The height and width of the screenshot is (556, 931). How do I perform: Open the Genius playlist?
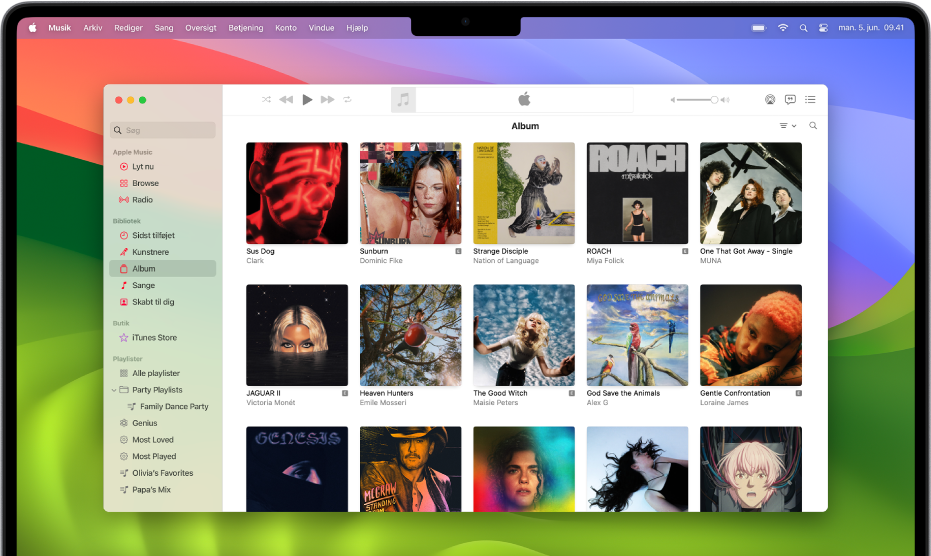[163, 424]
